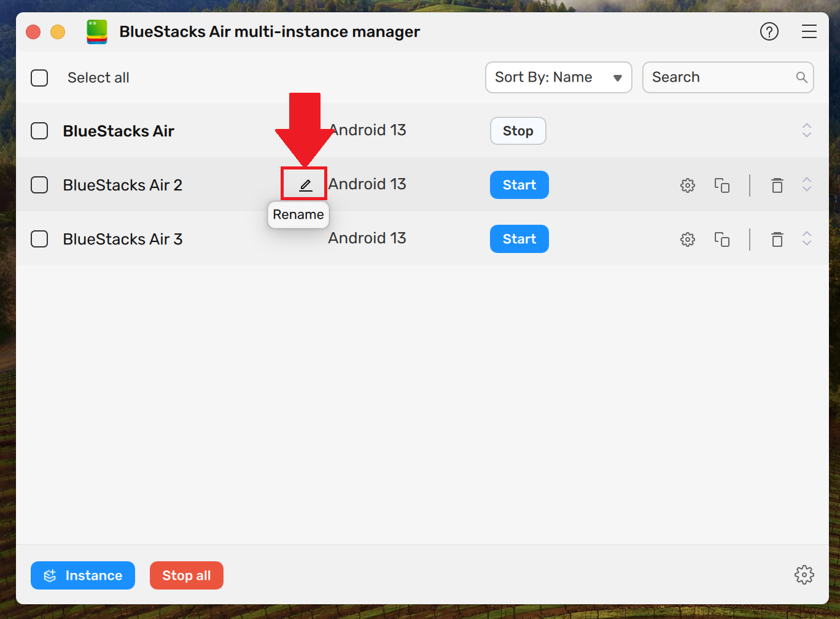Clone BlueStacks Air 2 using copy icon
This screenshot has height=619, width=840.
click(722, 185)
